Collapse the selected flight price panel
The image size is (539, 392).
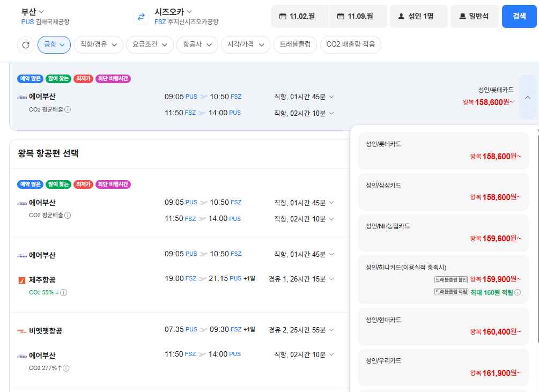coord(528,97)
